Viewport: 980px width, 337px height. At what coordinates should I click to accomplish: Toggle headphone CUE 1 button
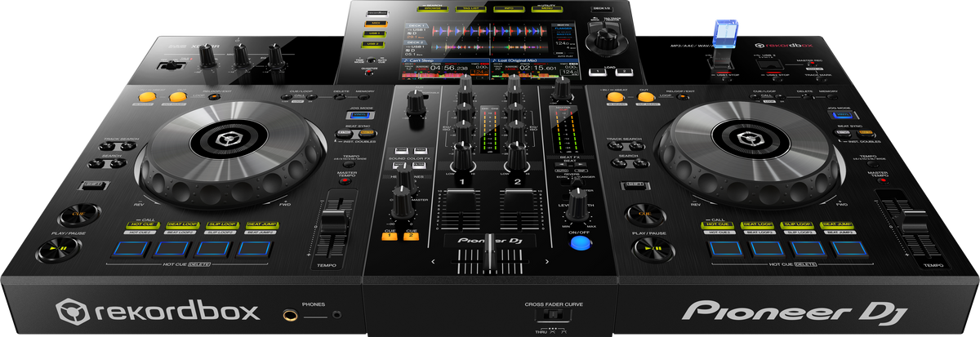(390, 236)
